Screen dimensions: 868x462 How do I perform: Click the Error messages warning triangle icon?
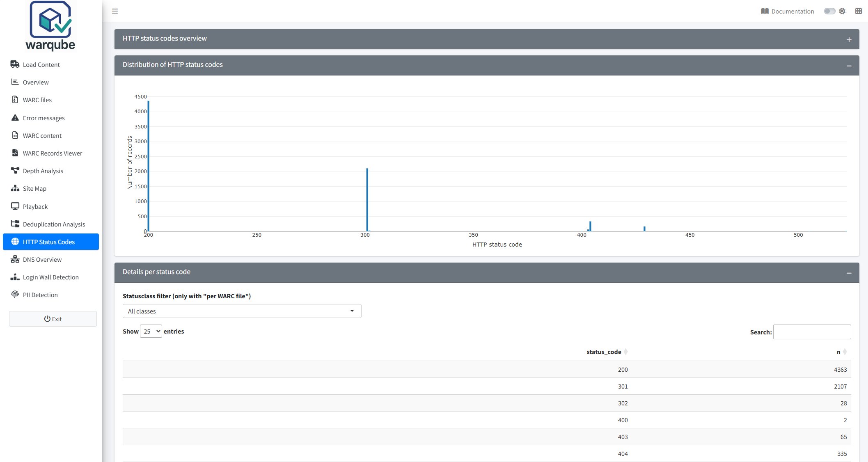click(x=15, y=118)
